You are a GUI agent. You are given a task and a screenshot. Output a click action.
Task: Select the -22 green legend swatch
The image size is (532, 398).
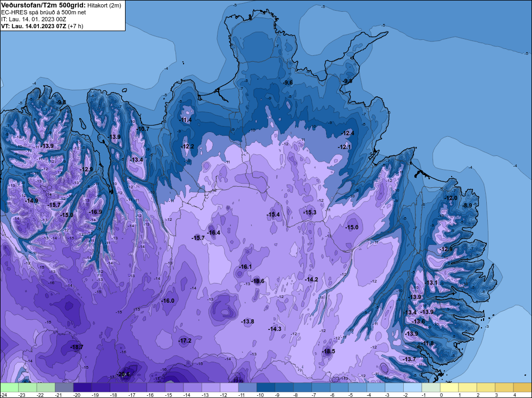tap(46, 387)
